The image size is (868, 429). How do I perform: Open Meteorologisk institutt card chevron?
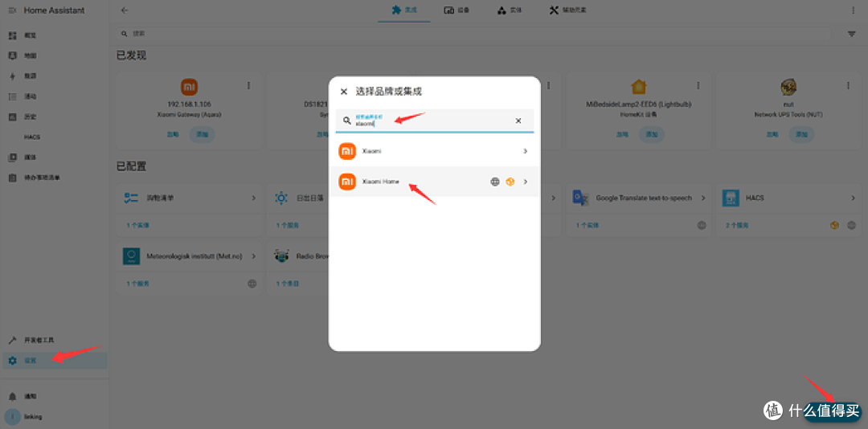tap(253, 256)
